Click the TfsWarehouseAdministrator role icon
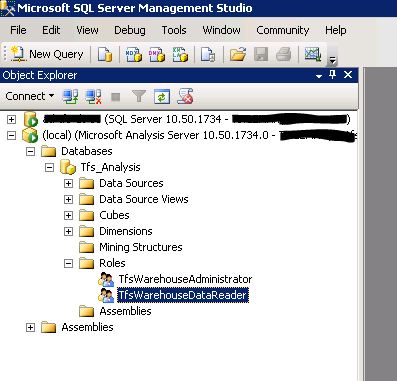This screenshot has width=397, height=381. pos(106,279)
